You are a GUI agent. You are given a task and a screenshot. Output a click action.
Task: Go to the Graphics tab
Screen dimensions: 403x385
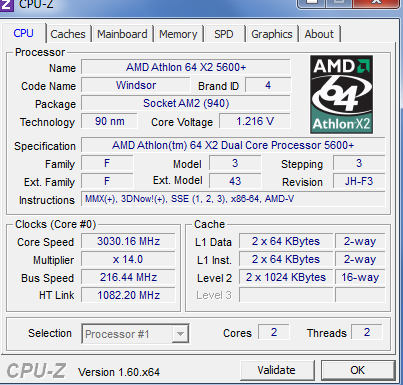[272, 34]
